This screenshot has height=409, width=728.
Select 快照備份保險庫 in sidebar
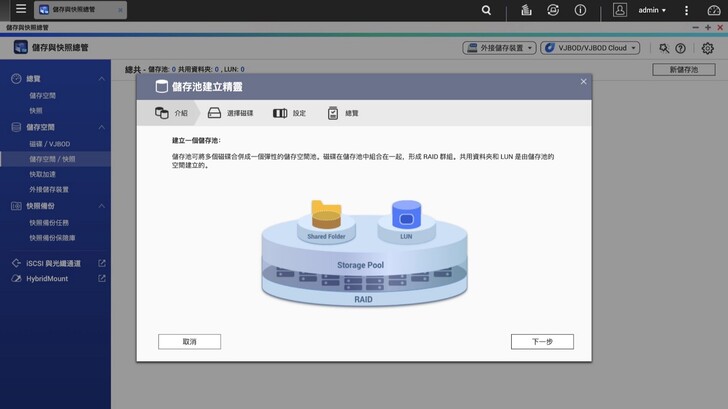tap(52, 238)
